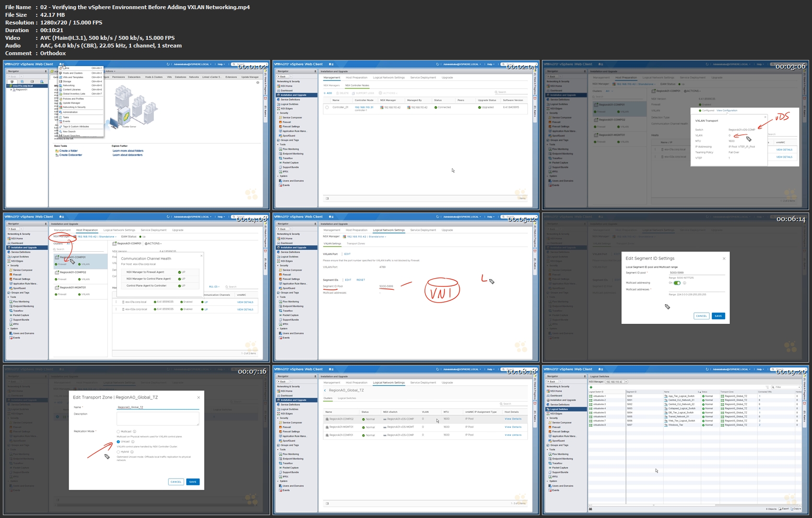Image resolution: width=812 pixels, height=518 pixels.
Task: Switch to the Service Deployment tab in the 00:05:12 frame
Action: (x=423, y=230)
